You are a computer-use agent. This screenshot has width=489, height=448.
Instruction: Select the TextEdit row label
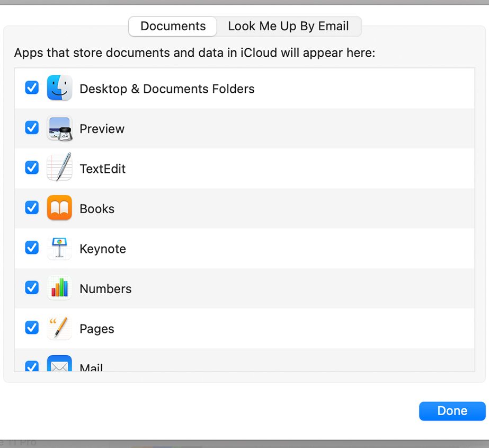pos(103,169)
